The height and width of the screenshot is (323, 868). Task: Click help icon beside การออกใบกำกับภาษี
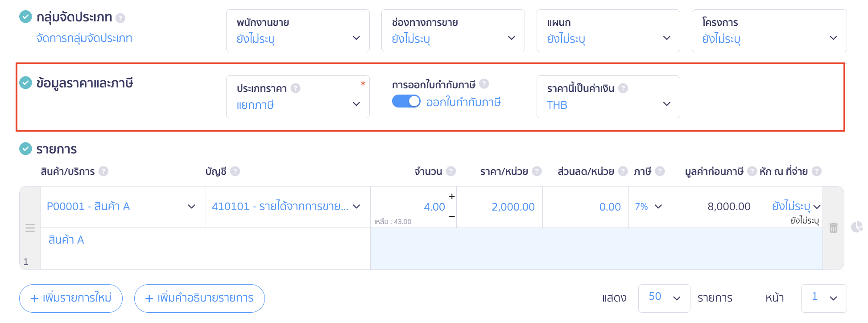click(485, 84)
